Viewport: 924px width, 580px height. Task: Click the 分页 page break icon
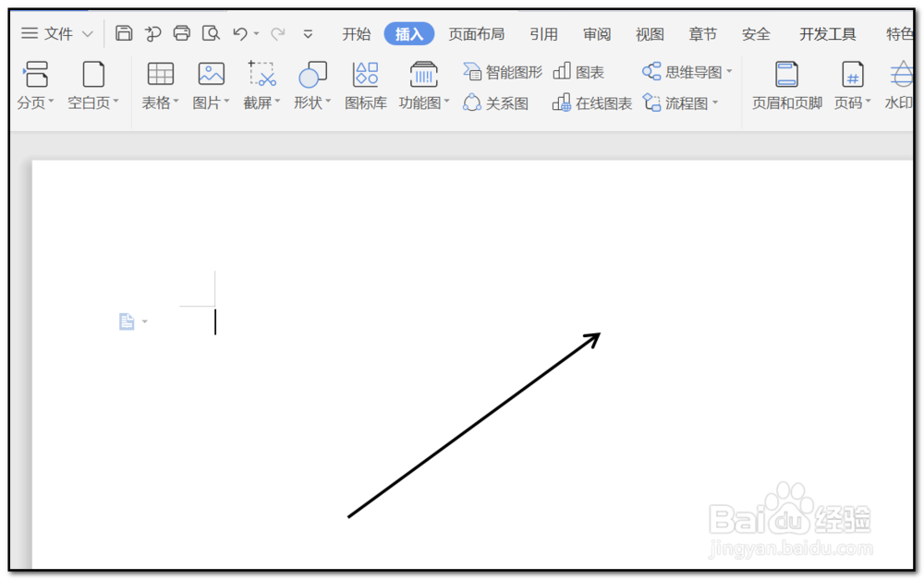tap(36, 74)
